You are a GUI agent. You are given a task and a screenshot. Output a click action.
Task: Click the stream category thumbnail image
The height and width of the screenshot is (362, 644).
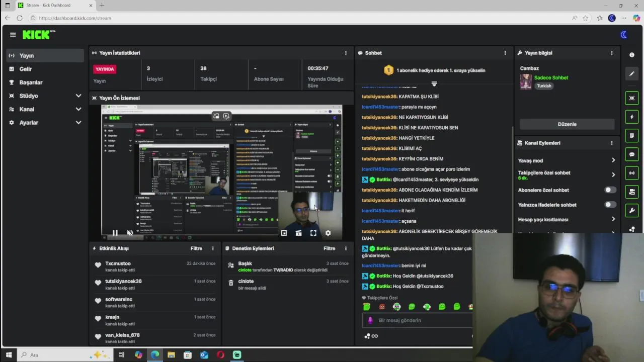pos(526,81)
